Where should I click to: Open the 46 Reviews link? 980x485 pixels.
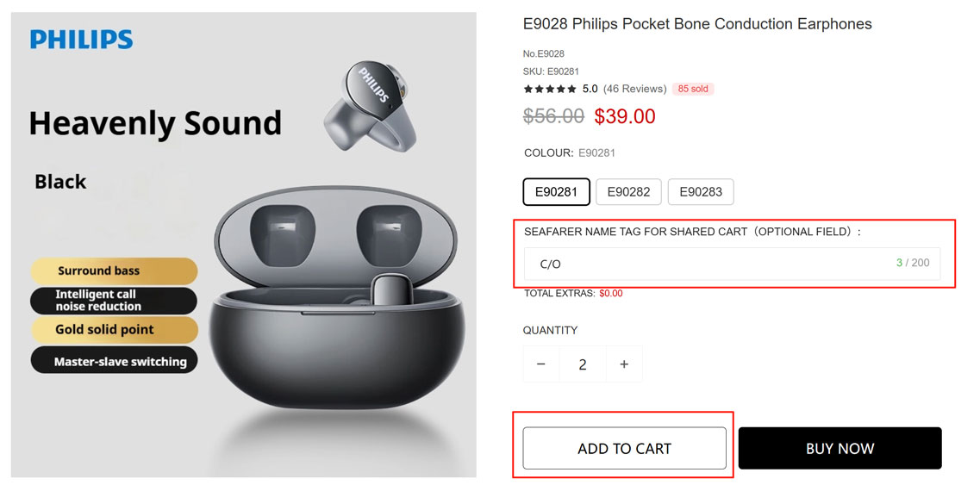[634, 89]
